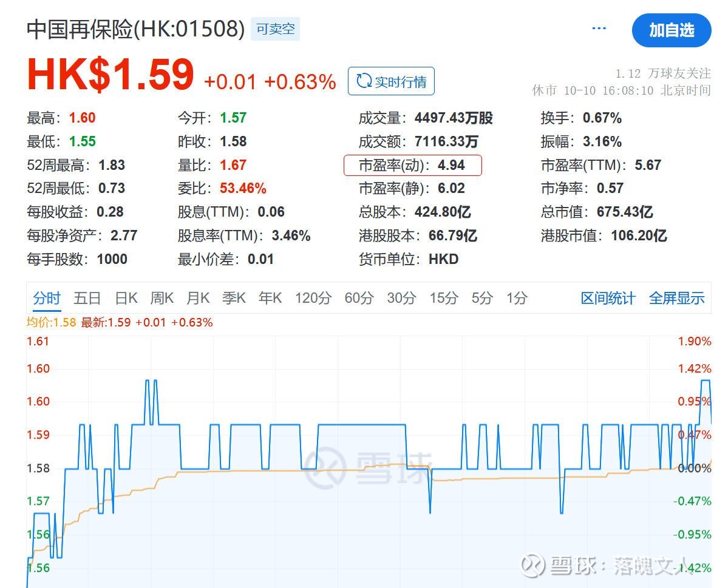Click the 1.90% percentage axis label

tap(695, 341)
